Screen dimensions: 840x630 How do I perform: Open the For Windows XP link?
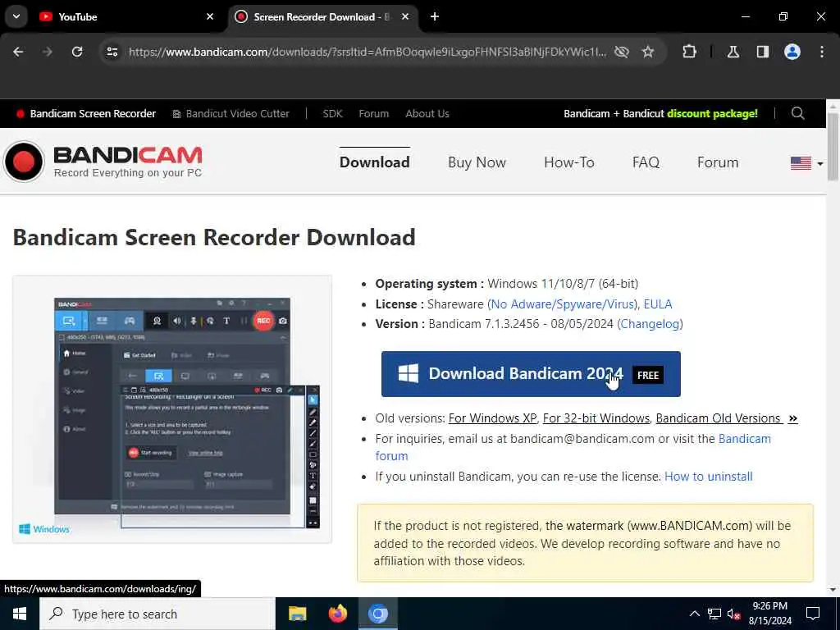(x=492, y=418)
